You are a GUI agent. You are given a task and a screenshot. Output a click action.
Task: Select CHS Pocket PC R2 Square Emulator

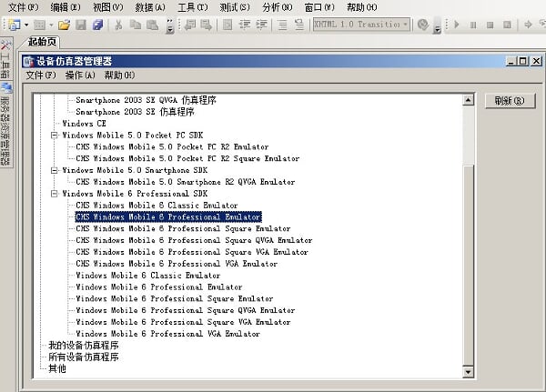click(187, 158)
